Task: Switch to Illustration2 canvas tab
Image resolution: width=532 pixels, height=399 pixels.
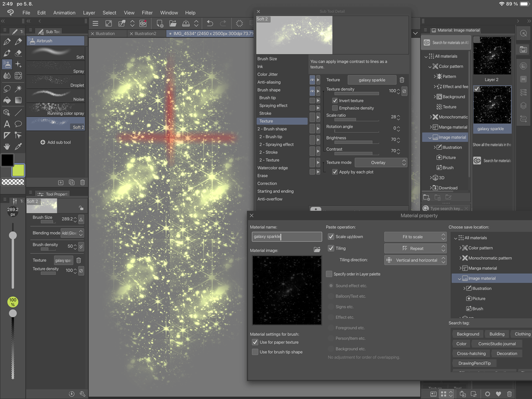Action: point(145,34)
